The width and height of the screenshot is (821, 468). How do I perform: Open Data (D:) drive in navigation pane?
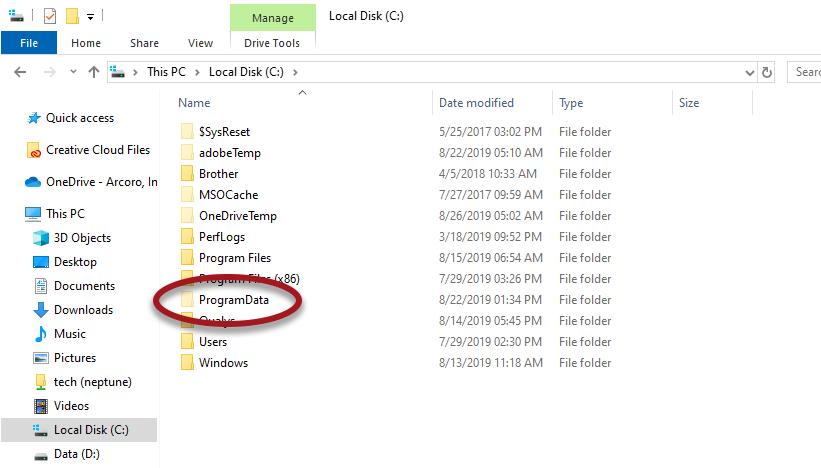pyautogui.click(x=76, y=454)
